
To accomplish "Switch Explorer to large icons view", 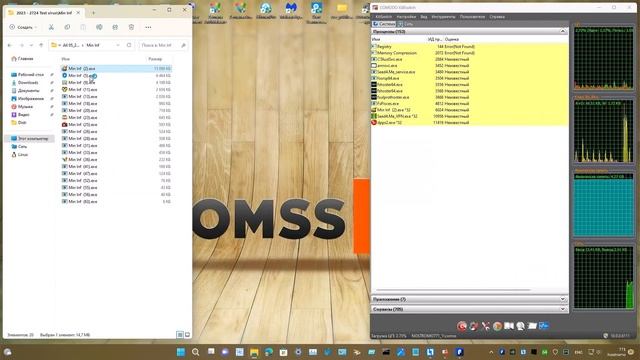I will (x=187, y=335).
